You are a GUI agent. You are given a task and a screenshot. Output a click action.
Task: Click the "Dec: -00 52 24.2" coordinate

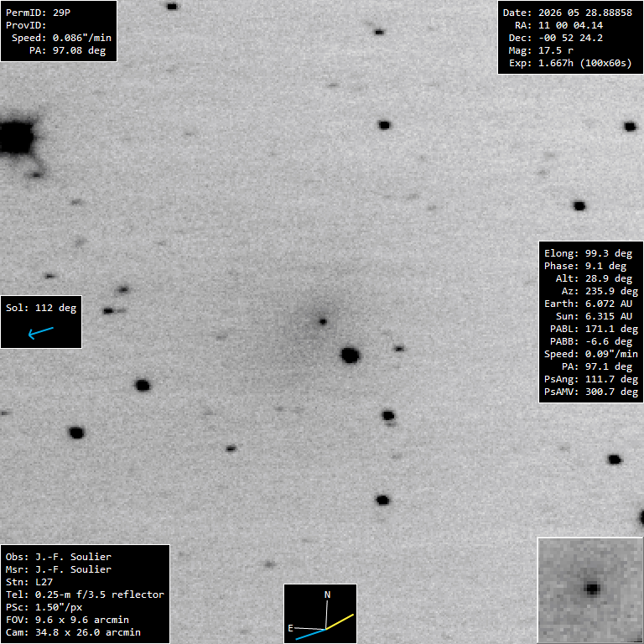[556, 38]
